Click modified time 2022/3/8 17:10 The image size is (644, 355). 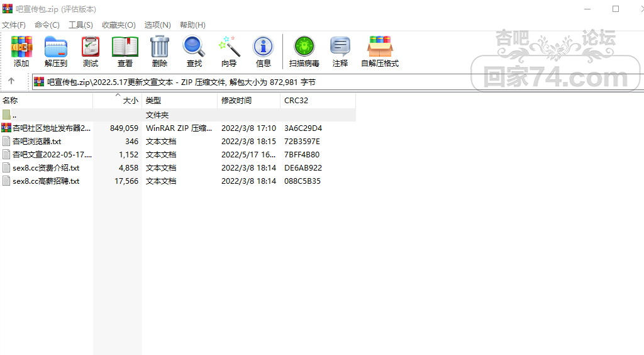(248, 128)
